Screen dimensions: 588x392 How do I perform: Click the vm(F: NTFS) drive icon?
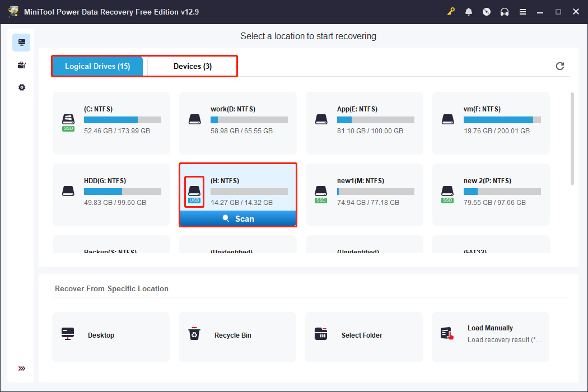tap(448, 119)
